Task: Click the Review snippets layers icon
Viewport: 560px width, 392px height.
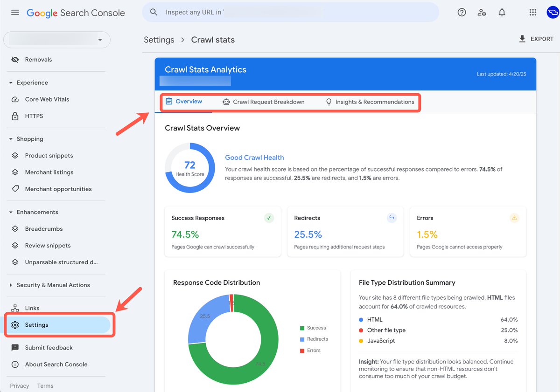Action: [x=15, y=246]
